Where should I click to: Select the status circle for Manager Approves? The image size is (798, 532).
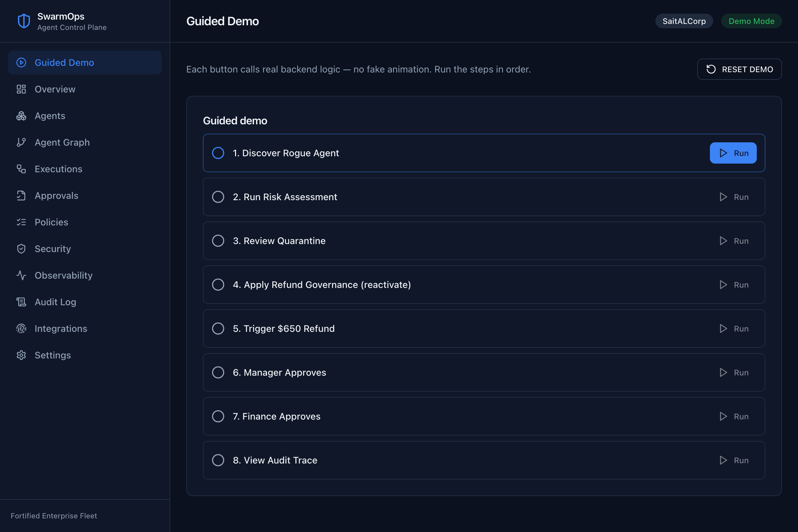tap(218, 372)
